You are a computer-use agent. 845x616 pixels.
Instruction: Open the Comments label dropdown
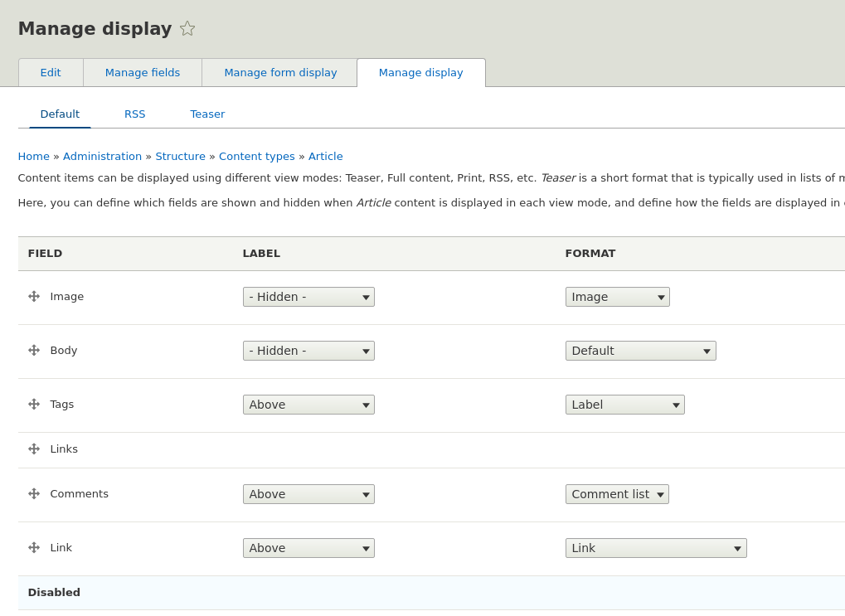click(x=308, y=494)
